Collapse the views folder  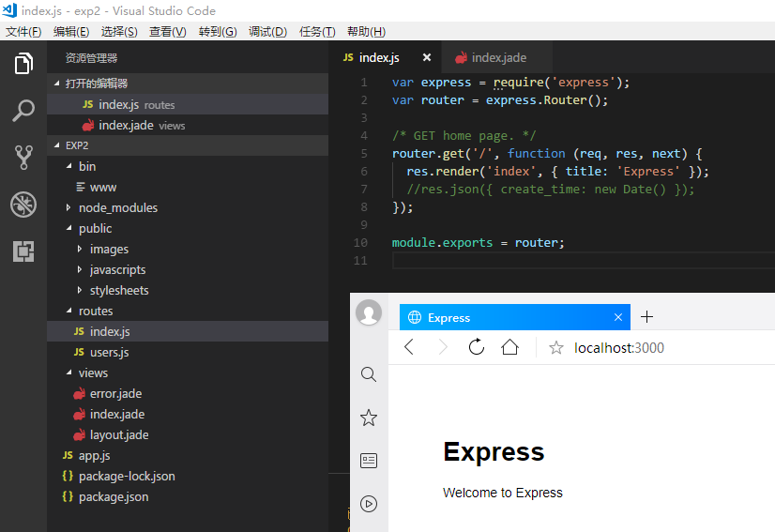(x=93, y=372)
